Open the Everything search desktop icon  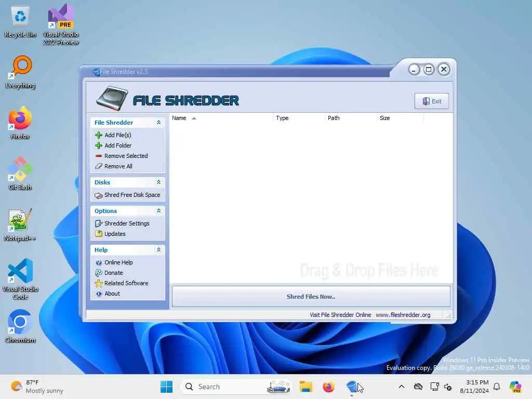20,72
